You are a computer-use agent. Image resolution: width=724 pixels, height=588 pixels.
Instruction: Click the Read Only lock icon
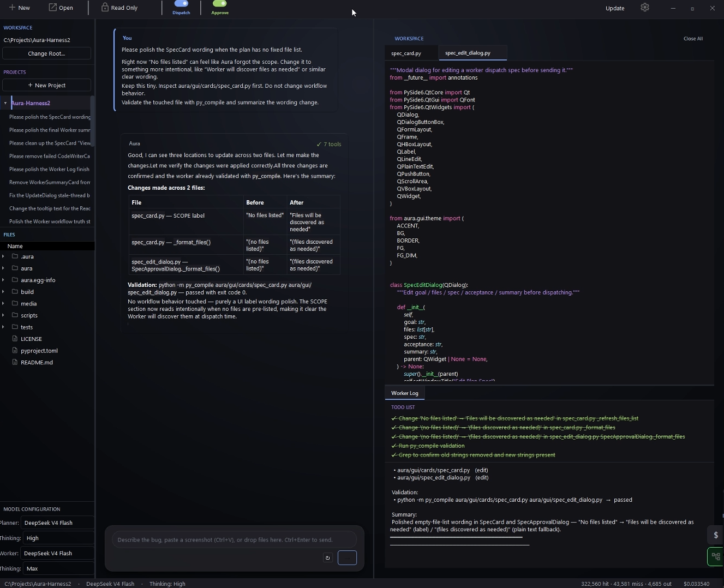click(105, 7)
